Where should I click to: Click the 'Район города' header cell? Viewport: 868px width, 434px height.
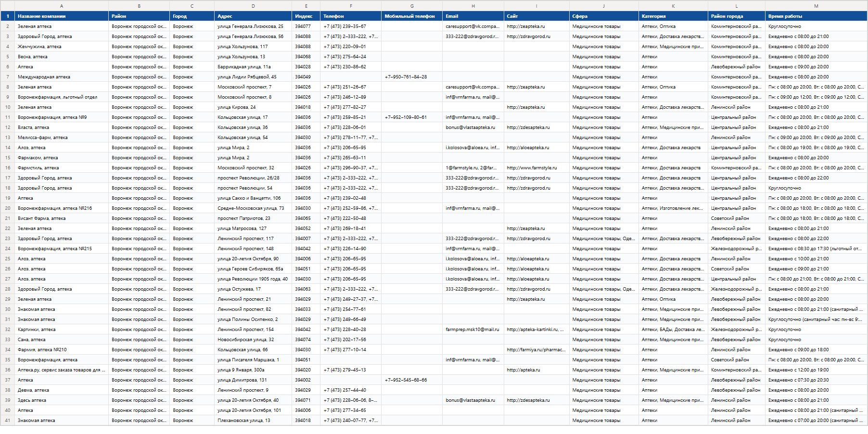point(737,16)
